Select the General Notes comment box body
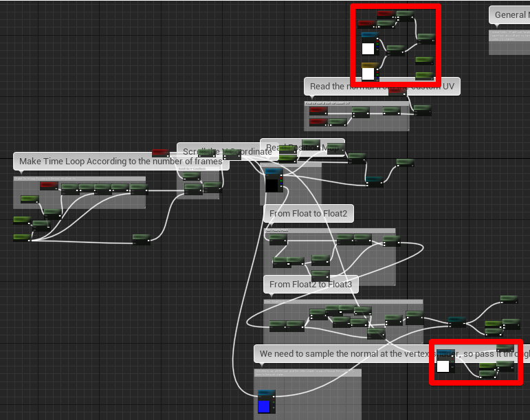 [x=509, y=42]
